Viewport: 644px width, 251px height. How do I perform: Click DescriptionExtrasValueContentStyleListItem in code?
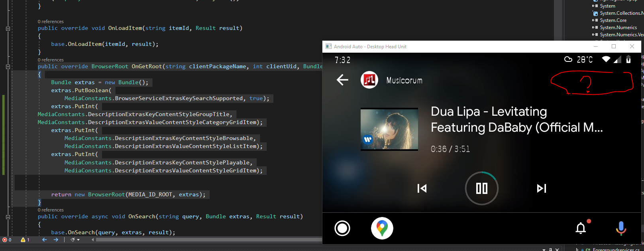click(185, 146)
